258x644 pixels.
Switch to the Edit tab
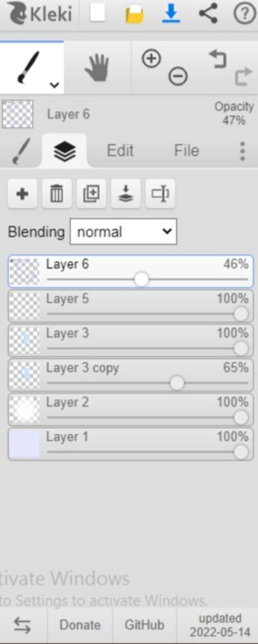[120, 151]
